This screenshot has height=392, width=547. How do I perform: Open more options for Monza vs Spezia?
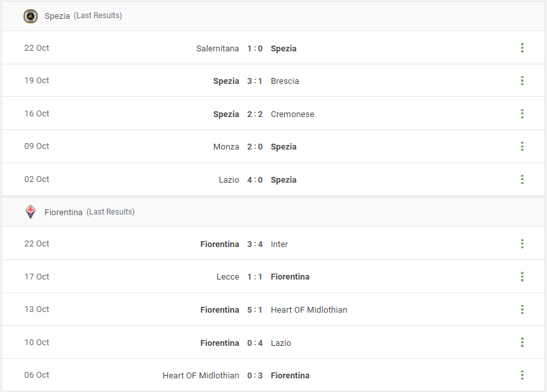(x=522, y=146)
